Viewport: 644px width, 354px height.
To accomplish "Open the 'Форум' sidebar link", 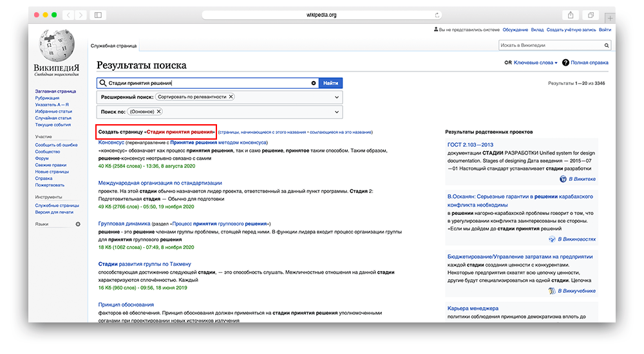I will (42, 158).
